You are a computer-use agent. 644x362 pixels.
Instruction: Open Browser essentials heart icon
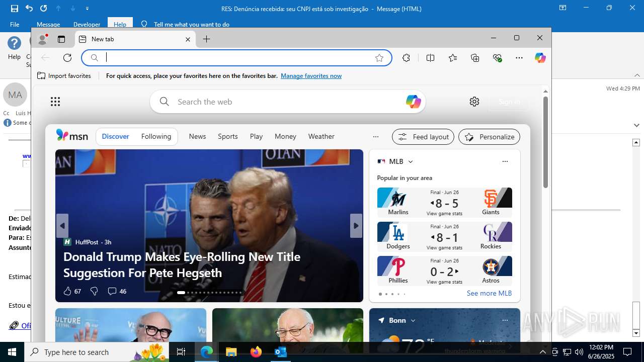(498, 58)
